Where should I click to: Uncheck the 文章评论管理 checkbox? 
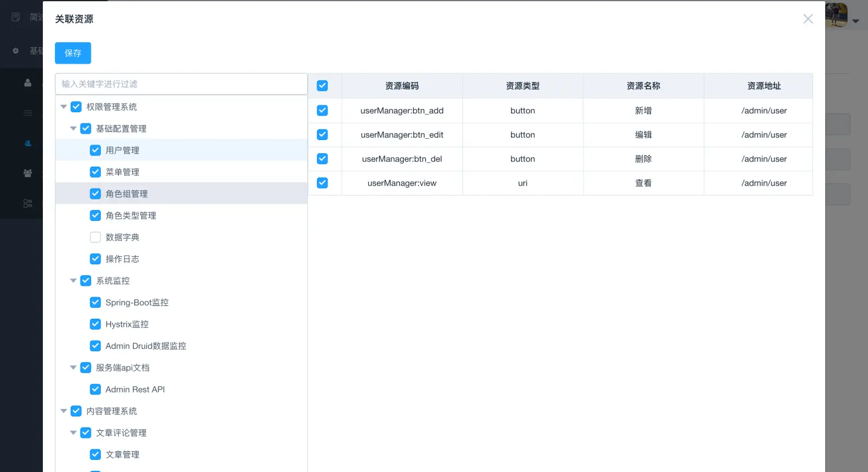tap(86, 433)
